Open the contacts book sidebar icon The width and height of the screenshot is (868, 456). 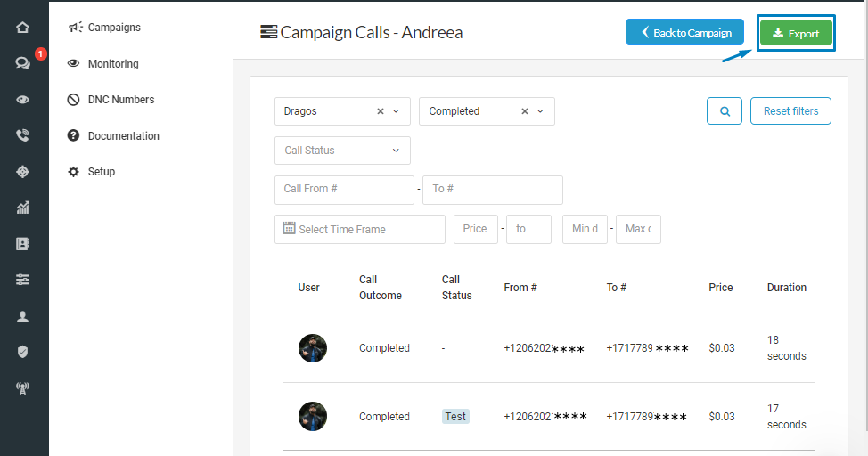(x=23, y=244)
